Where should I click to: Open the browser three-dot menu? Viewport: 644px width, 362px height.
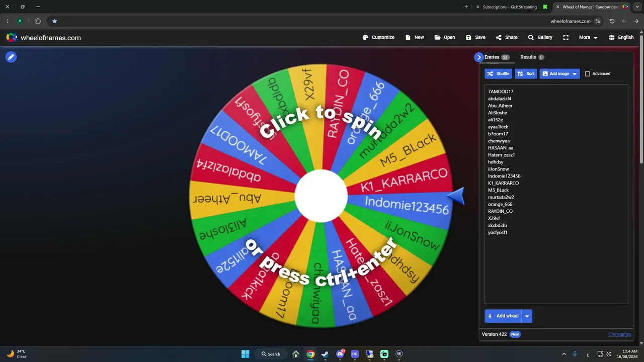(8, 21)
